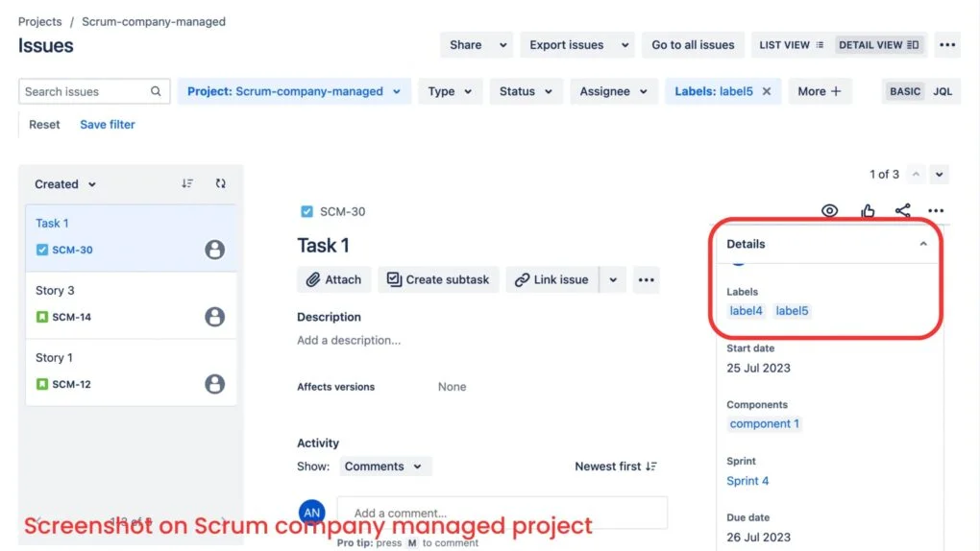This screenshot has height=551, width=980.
Task: Vote for issue with thumbs-up icon
Action: 868,211
